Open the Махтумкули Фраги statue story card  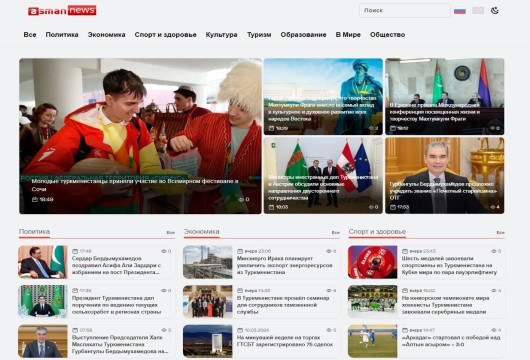click(x=323, y=96)
